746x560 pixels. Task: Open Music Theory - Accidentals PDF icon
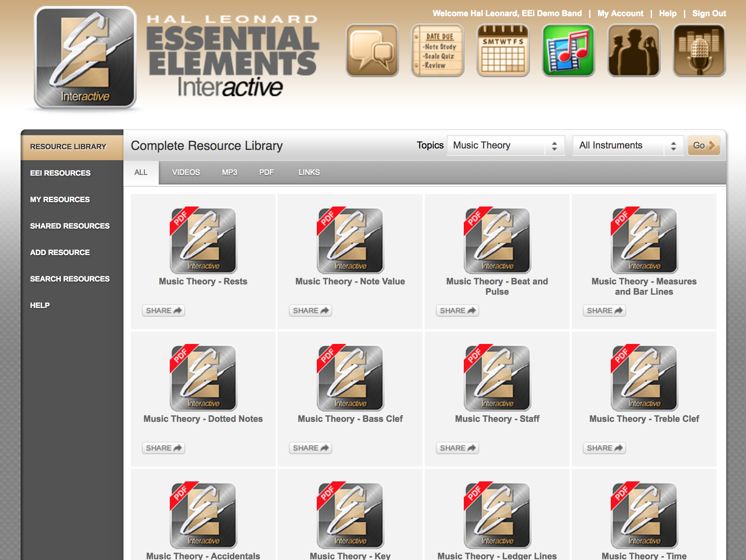(x=203, y=515)
